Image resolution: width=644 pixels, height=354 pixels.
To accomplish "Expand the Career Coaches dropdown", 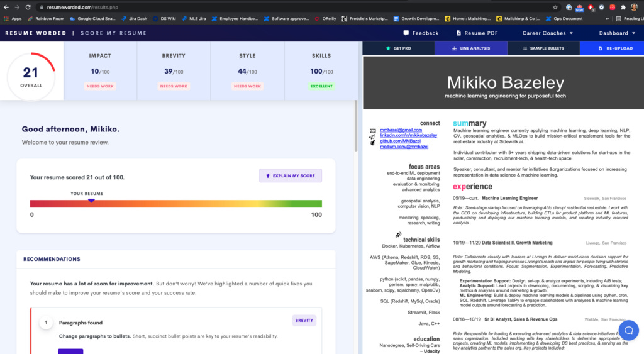I will pos(548,33).
